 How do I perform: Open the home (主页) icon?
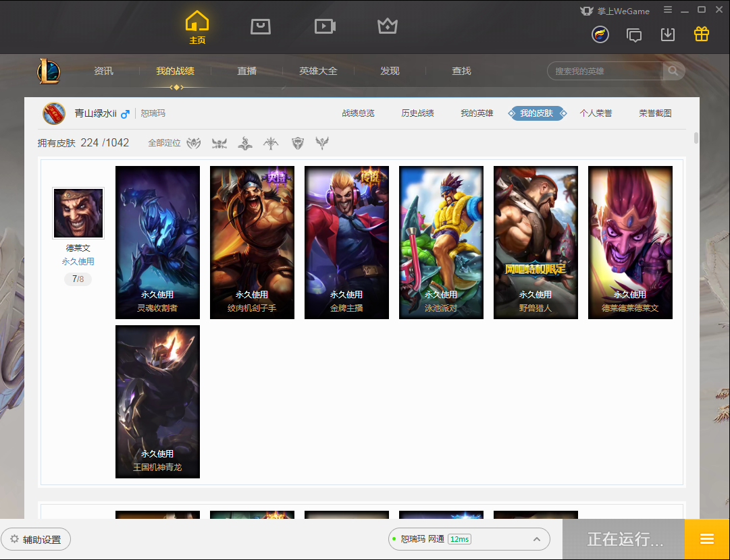click(x=197, y=28)
